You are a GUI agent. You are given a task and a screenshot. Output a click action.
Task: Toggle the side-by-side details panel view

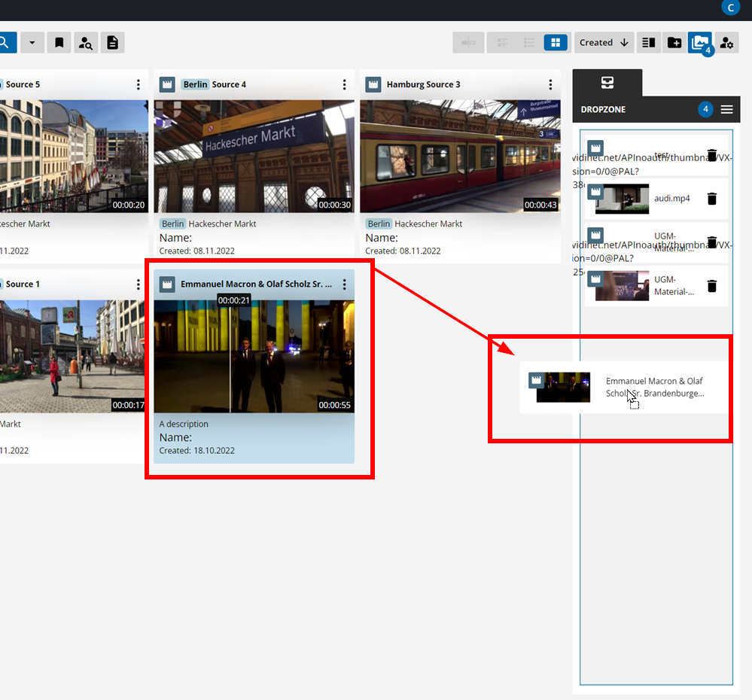click(x=648, y=43)
